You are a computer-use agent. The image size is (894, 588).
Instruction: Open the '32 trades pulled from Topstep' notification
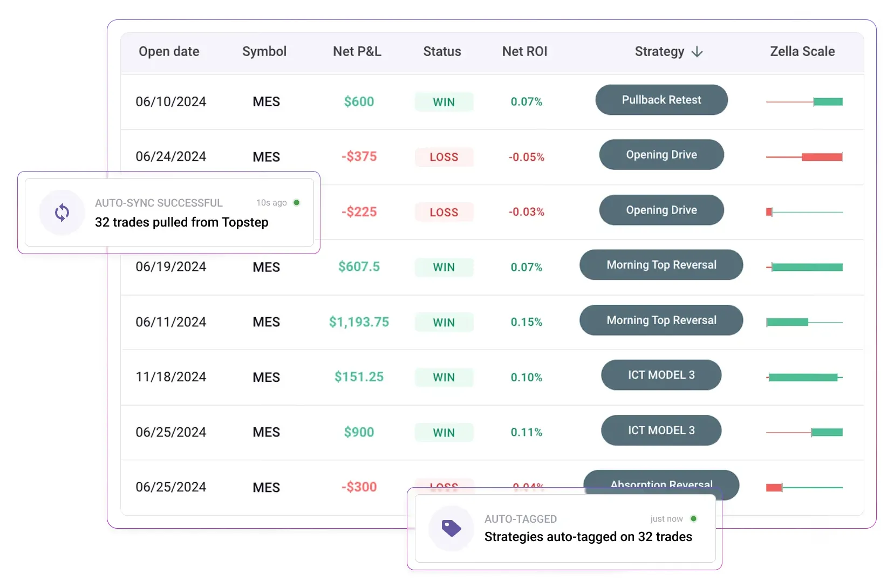point(169,213)
